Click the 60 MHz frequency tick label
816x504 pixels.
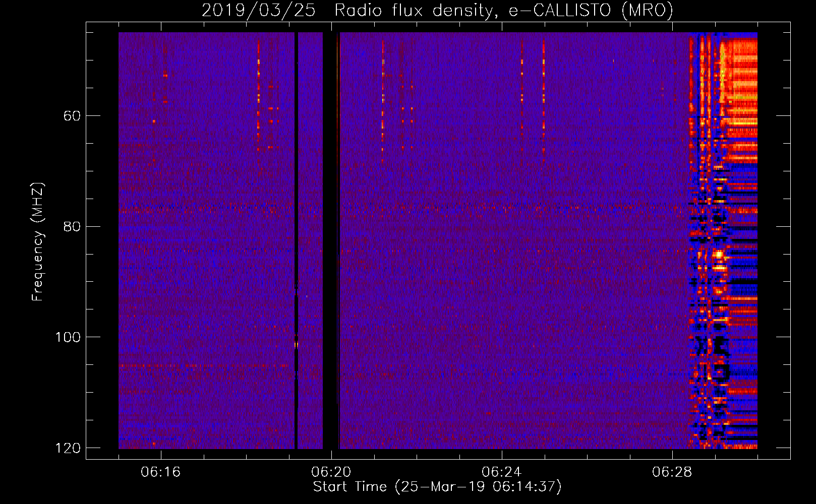click(x=72, y=116)
